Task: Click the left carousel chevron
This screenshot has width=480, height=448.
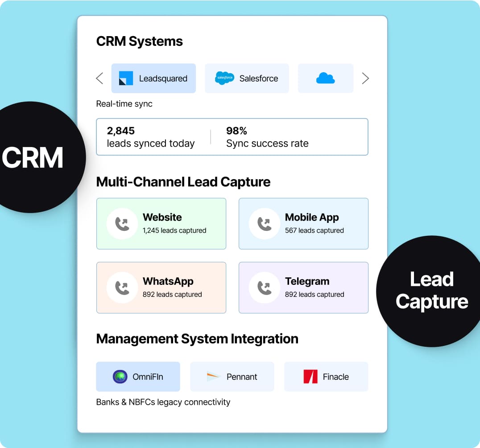Action: [99, 78]
